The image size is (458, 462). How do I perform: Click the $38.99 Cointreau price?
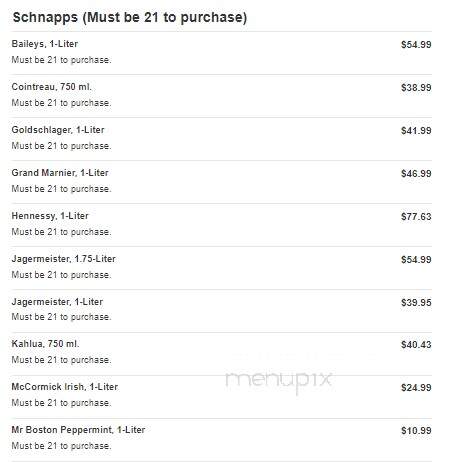click(416, 88)
